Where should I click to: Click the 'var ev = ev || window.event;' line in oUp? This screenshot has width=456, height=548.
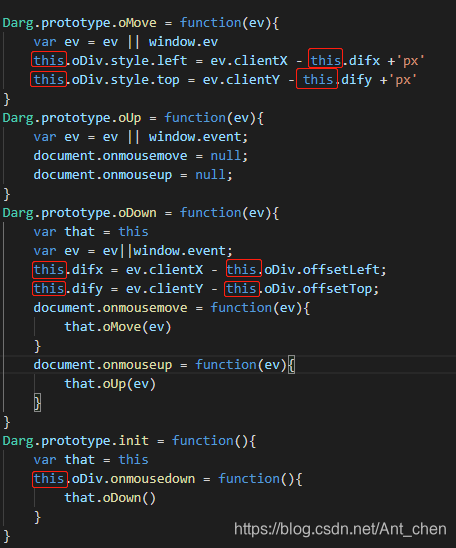141,137
